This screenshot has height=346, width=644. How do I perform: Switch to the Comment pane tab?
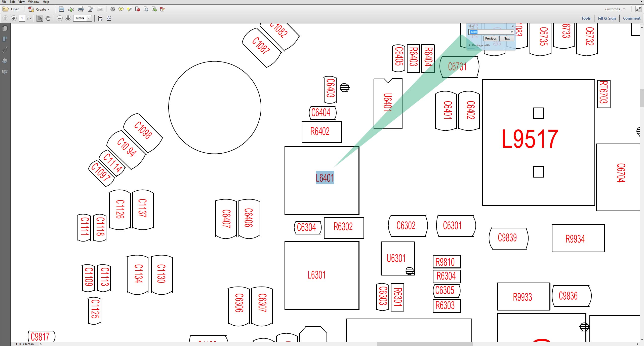(631, 18)
